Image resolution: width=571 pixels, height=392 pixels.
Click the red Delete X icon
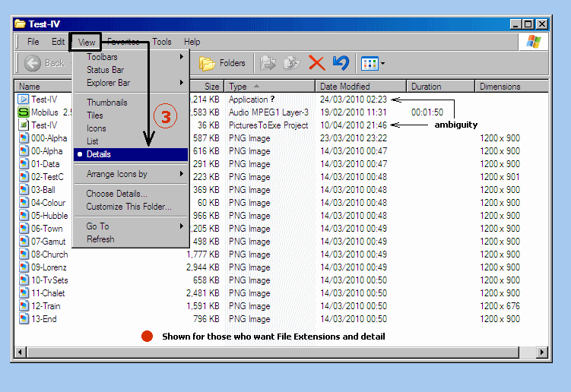coord(316,63)
